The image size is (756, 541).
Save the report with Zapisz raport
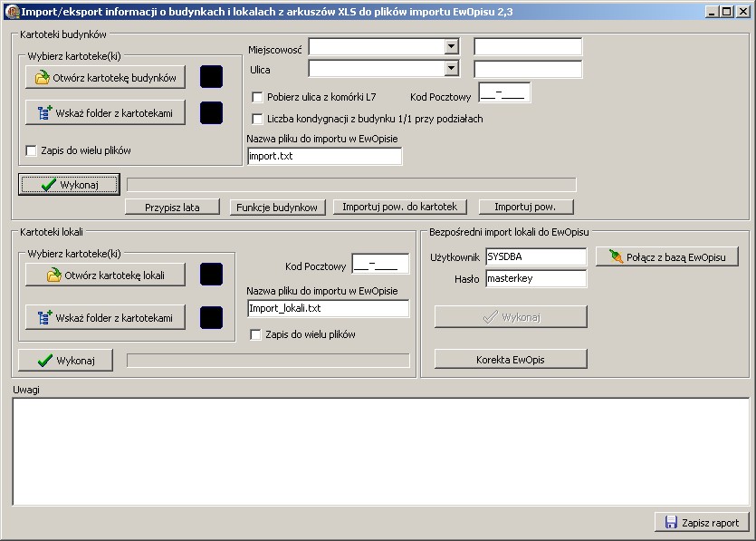coord(702,522)
